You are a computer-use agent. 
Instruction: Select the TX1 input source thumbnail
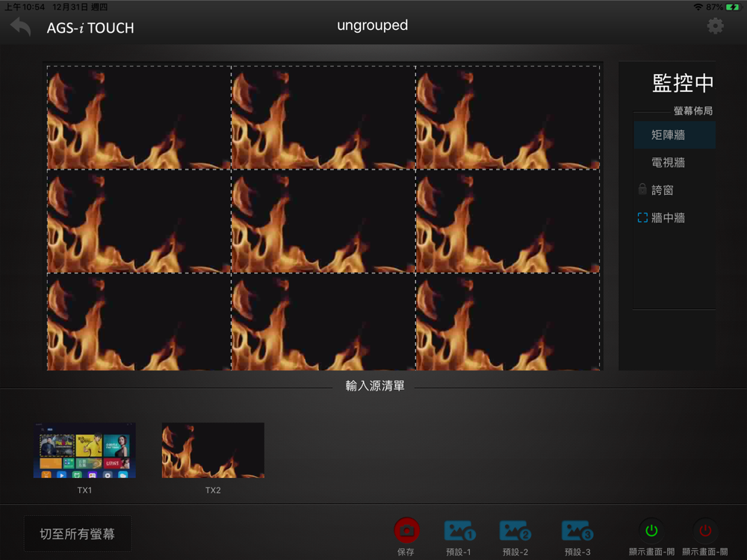(84, 450)
